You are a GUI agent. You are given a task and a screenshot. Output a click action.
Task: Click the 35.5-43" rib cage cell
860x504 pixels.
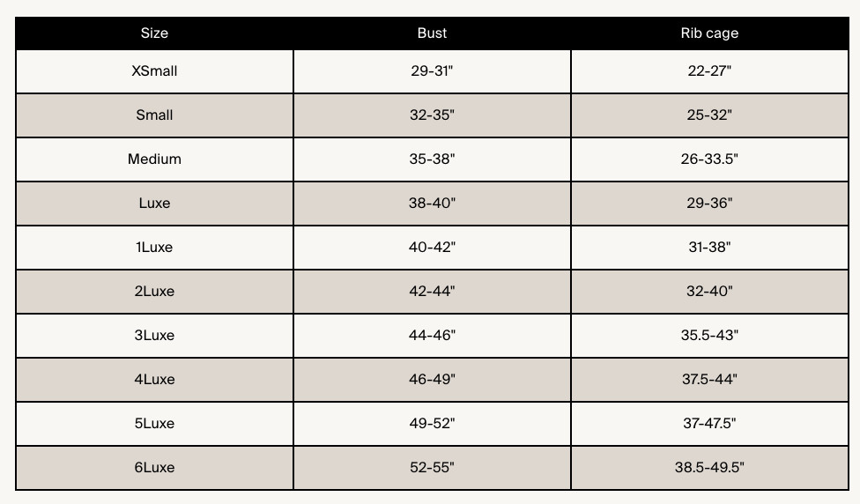pyautogui.click(x=709, y=336)
